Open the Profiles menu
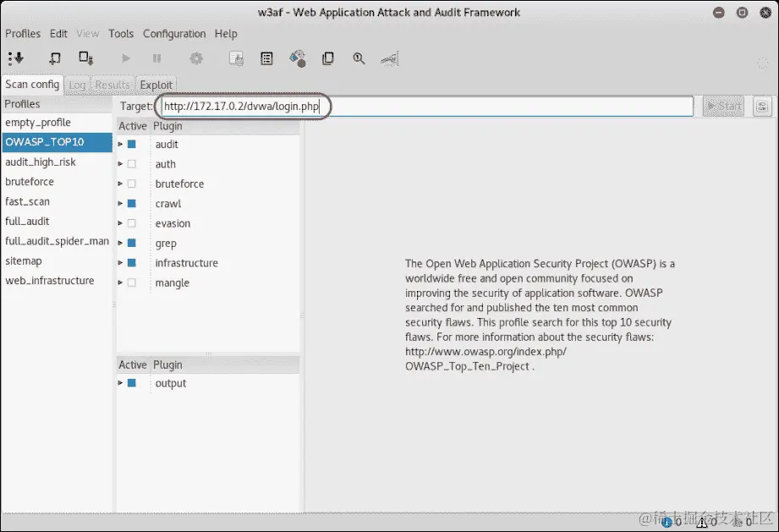Viewport: 779px width, 532px height. coord(23,34)
